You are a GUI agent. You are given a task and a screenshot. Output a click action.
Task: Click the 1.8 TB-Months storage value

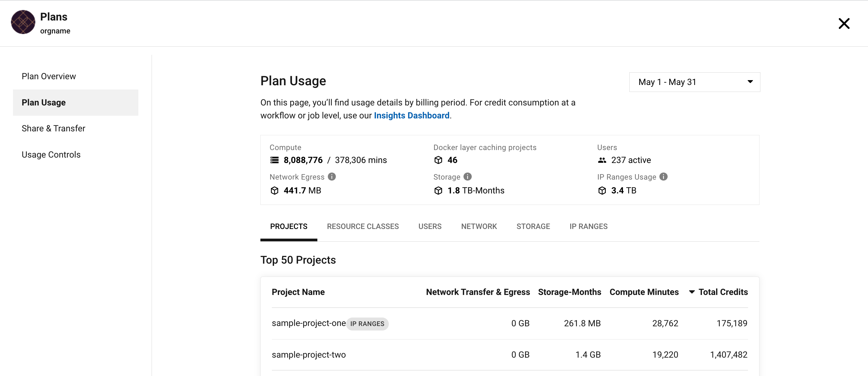(x=476, y=191)
